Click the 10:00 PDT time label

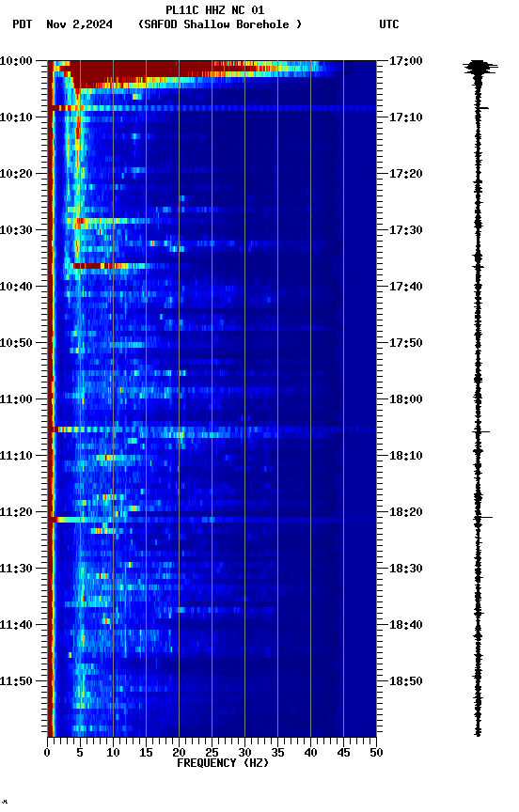tap(16, 61)
